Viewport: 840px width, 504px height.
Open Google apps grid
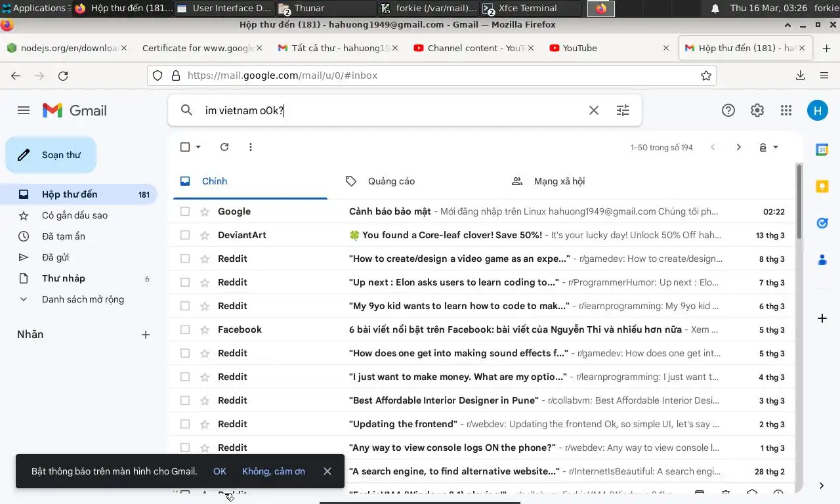pyautogui.click(x=786, y=110)
